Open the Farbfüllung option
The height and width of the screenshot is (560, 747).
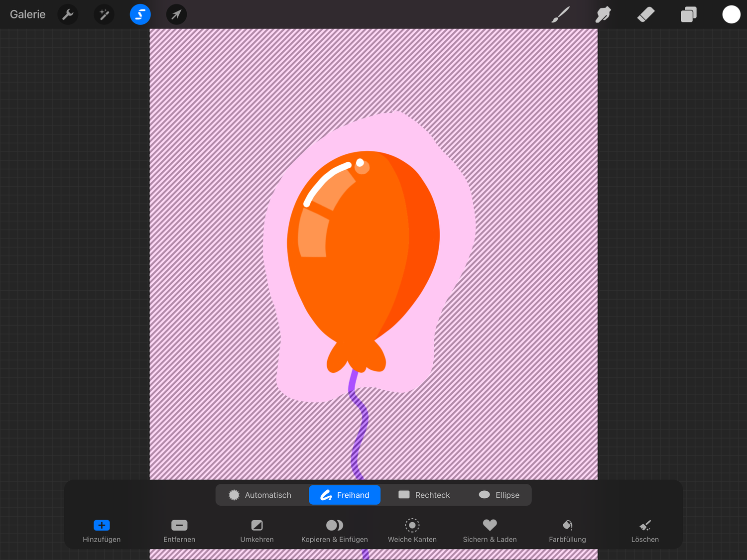[x=567, y=530]
